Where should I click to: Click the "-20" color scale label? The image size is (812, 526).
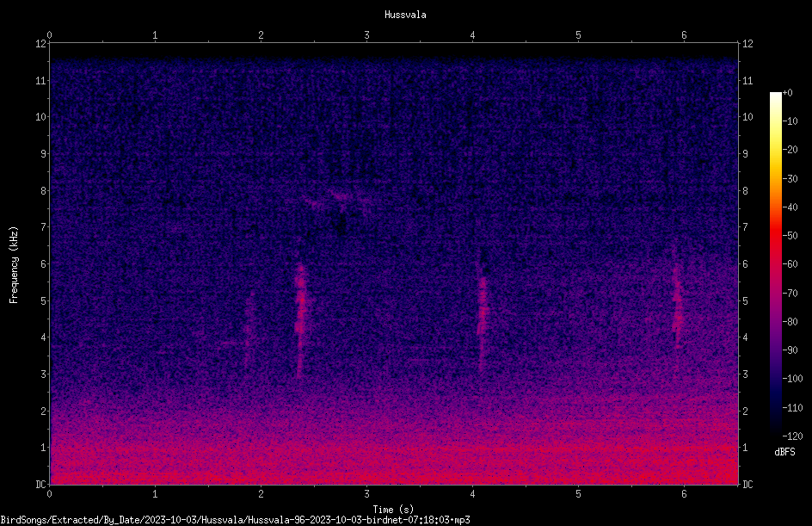790,150
